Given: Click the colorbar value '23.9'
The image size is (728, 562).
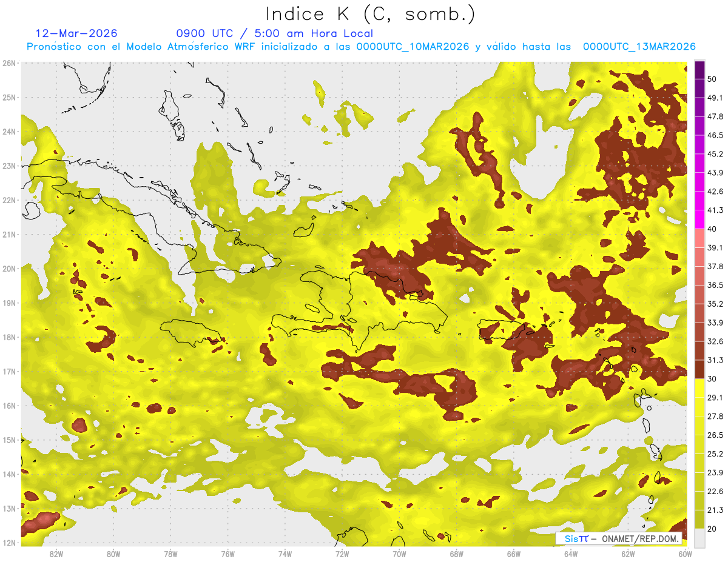Looking at the screenshot, I should click(x=715, y=473).
